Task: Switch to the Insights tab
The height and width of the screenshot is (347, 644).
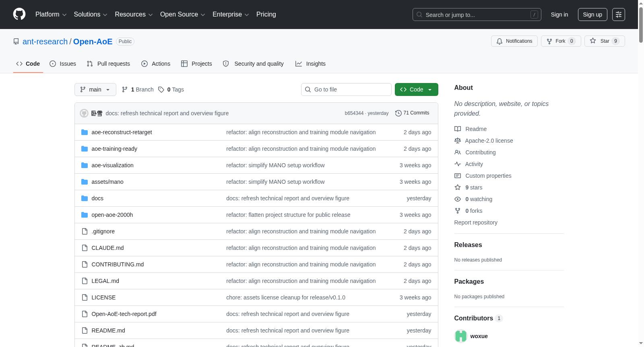Action: tap(310, 64)
